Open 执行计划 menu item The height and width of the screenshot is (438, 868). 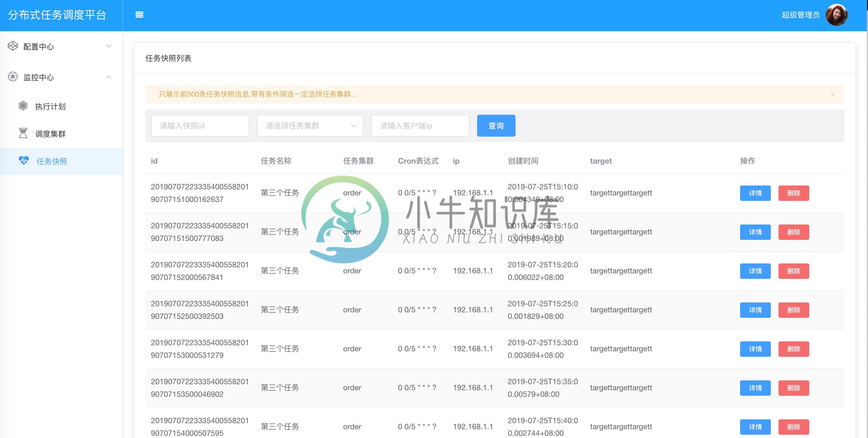click(x=61, y=106)
